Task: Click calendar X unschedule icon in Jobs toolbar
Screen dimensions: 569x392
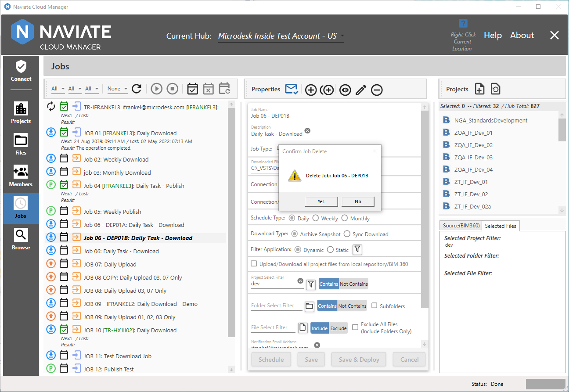Action: (x=209, y=89)
